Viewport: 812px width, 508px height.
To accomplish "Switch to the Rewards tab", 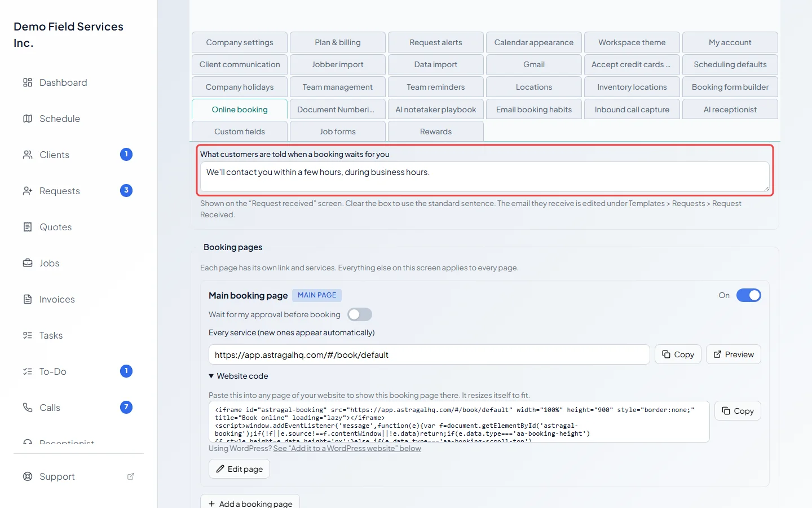I will click(436, 132).
